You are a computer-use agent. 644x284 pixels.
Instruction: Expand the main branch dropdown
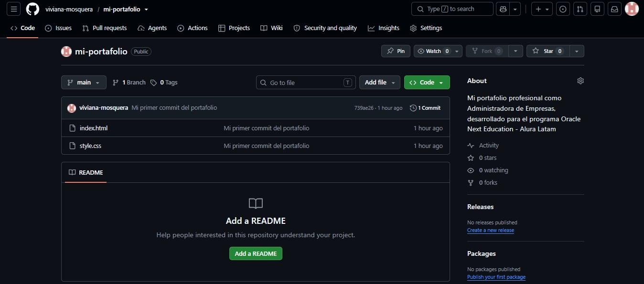(84, 83)
